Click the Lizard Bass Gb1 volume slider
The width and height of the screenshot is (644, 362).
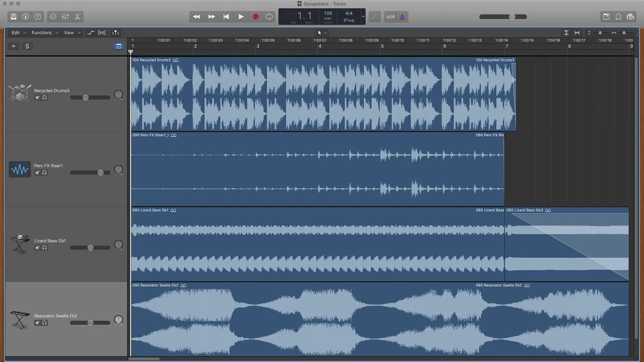click(90, 248)
